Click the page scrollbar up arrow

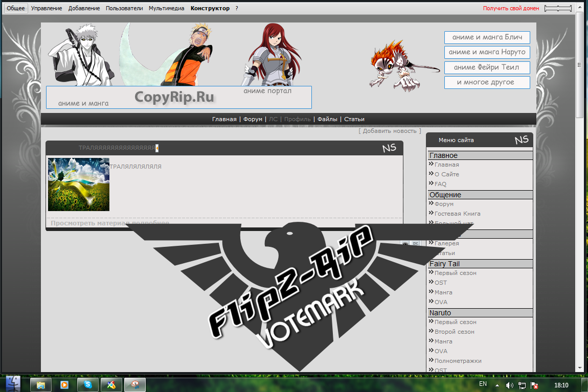tap(580, 7)
